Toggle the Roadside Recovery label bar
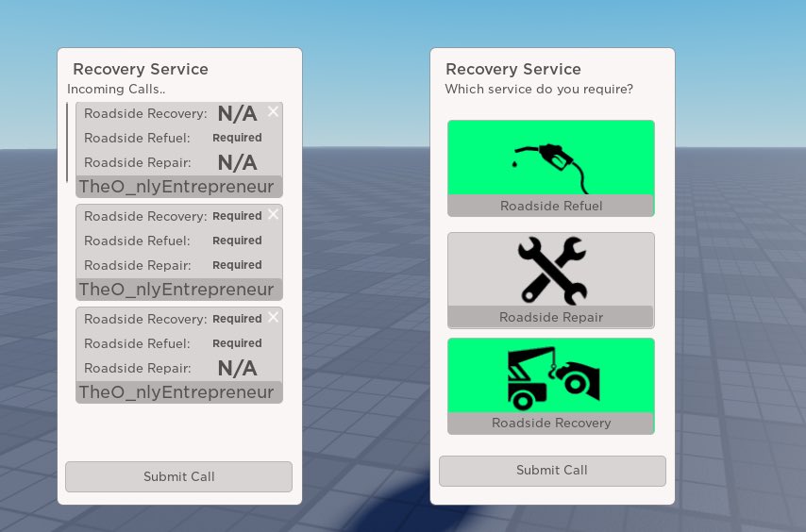The image size is (806, 532). tap(550, 424)
